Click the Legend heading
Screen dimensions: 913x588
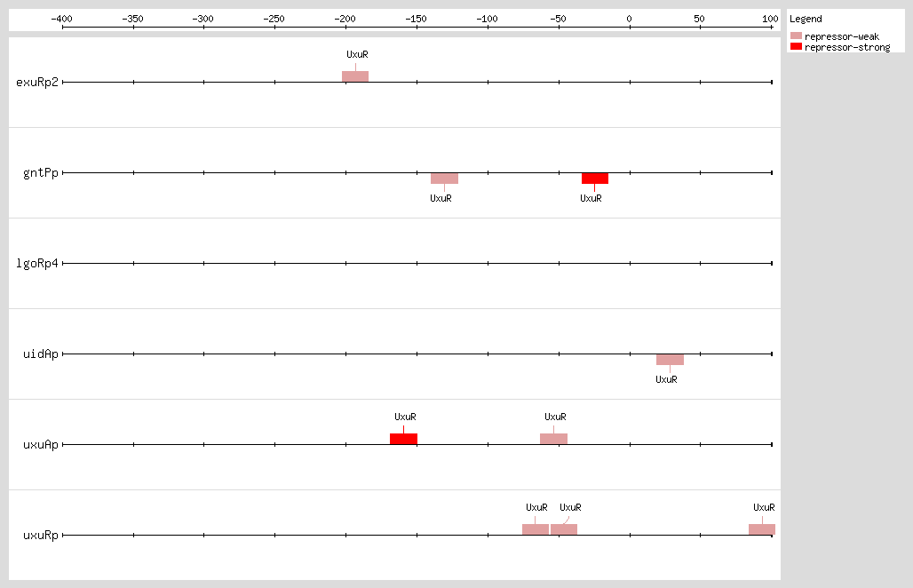point(806,20)
